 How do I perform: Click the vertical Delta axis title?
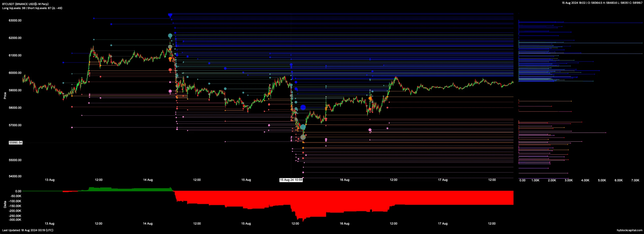[5, 204]
